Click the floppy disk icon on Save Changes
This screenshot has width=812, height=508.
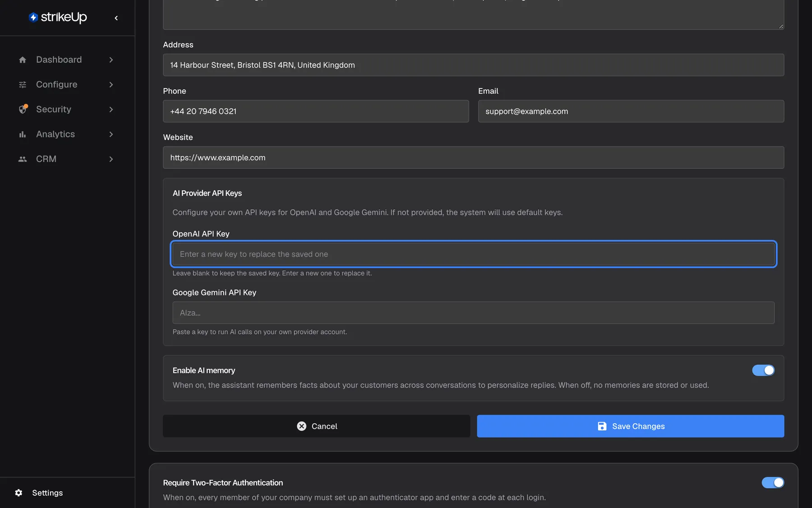pyautogui.click(x=602, y=426)
